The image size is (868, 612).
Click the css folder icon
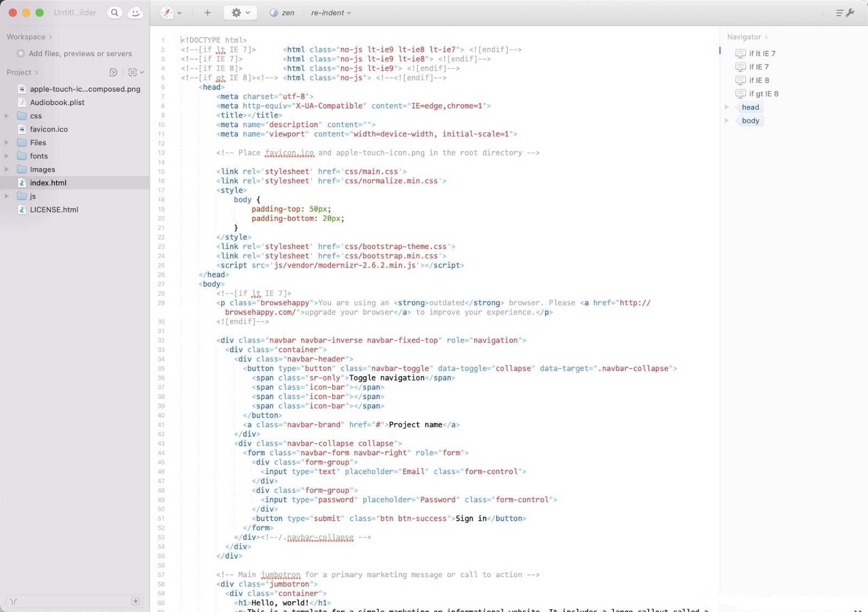(x=22, y=116)
